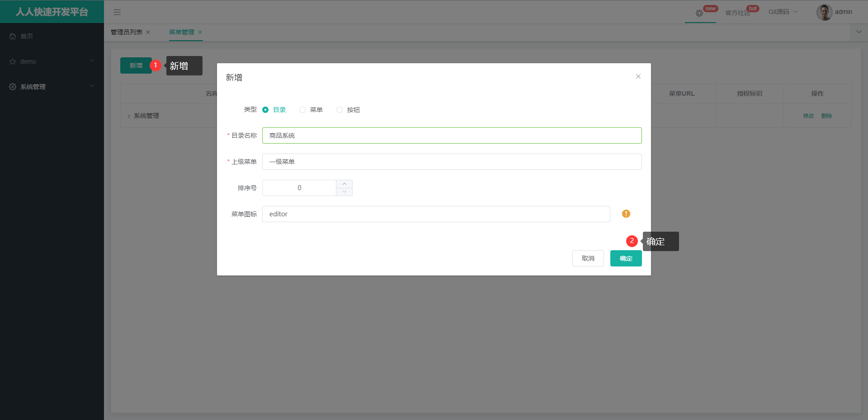This screenshot has height=420, width=868.
Task: Click the 确定 confirm button
Action: pyautogui.click(x=626, y=258)
